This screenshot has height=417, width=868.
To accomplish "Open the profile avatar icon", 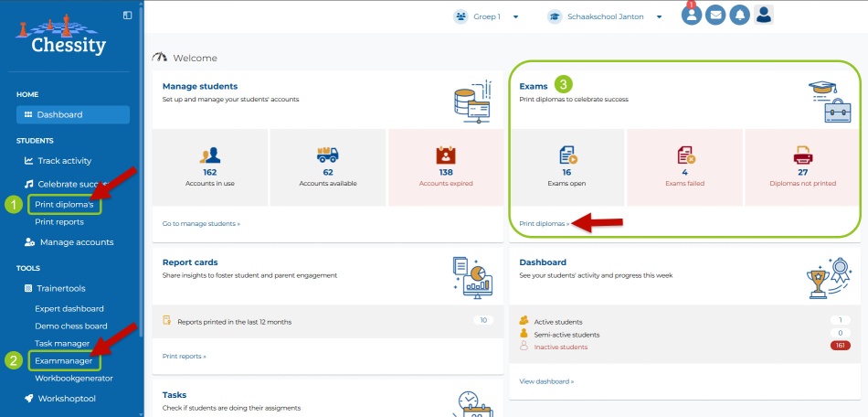I will 764,16.
